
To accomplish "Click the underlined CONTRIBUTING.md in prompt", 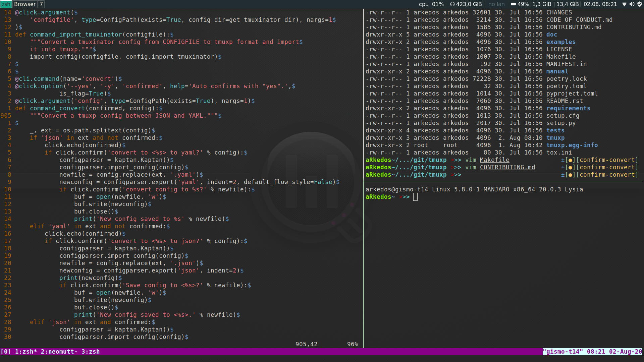I will [x=507, y=168].
